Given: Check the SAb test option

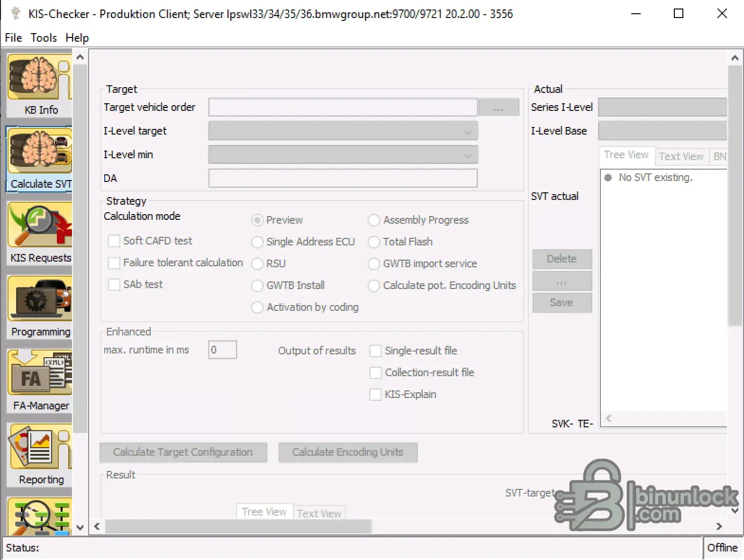Looking at the screenshot, I should pos(114,285).
